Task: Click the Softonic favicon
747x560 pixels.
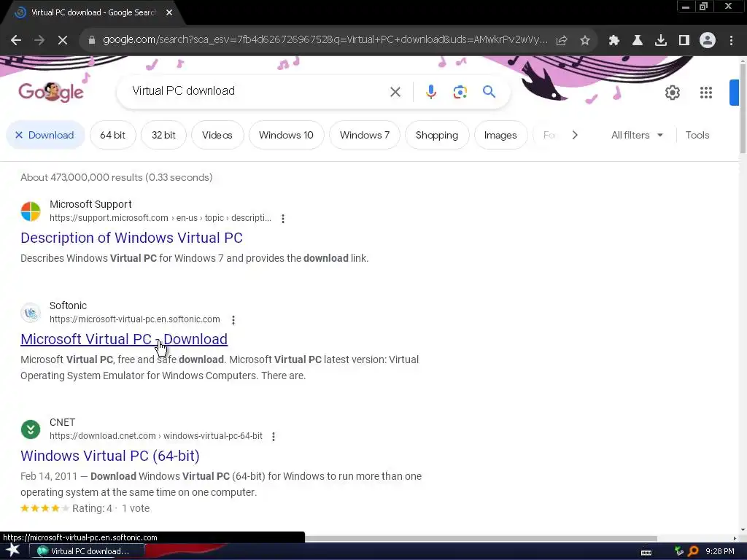Action: [x=31, y=313]
